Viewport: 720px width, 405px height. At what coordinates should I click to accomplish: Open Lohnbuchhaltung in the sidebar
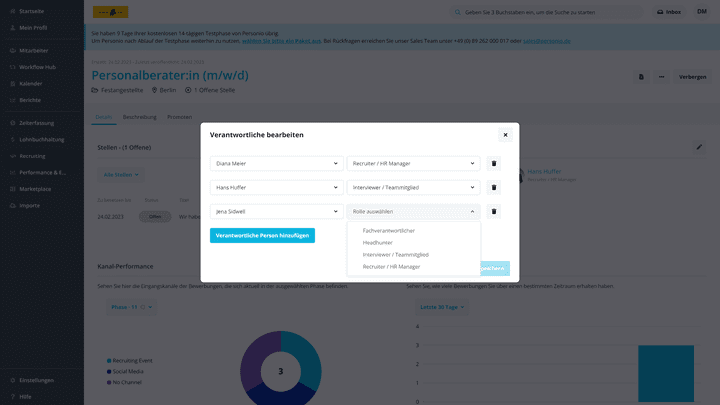pos(41,140)
